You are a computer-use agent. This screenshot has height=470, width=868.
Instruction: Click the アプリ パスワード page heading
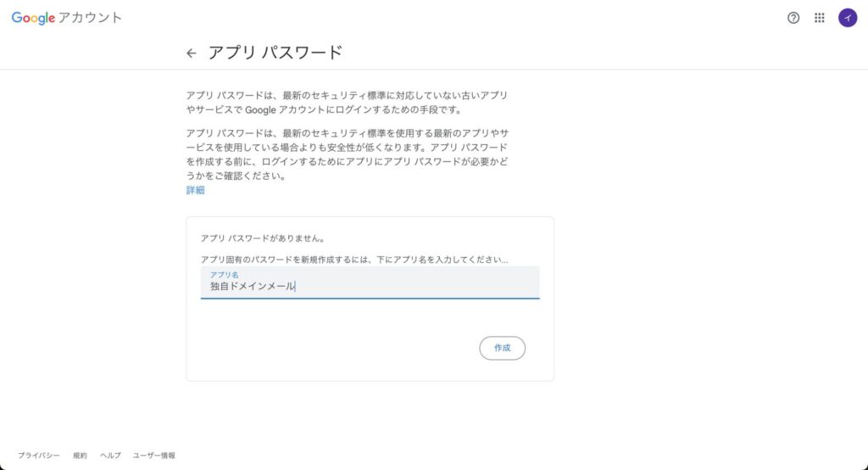point(275,53)
